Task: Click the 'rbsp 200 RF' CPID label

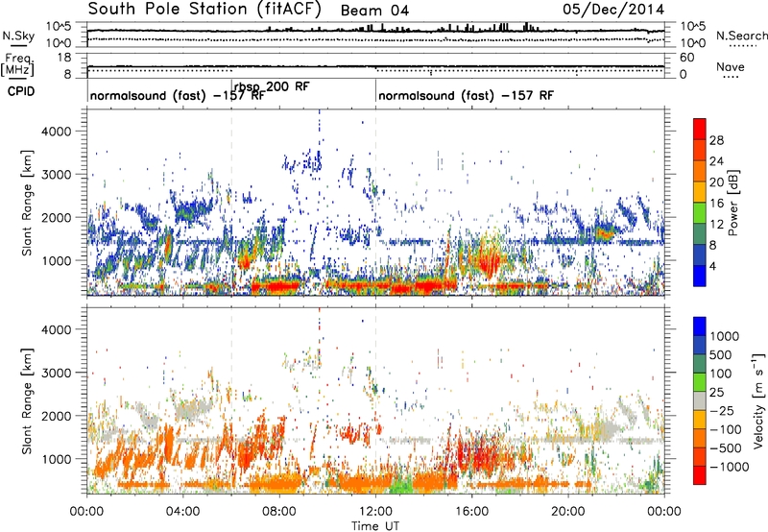Action: coord(272,87)
